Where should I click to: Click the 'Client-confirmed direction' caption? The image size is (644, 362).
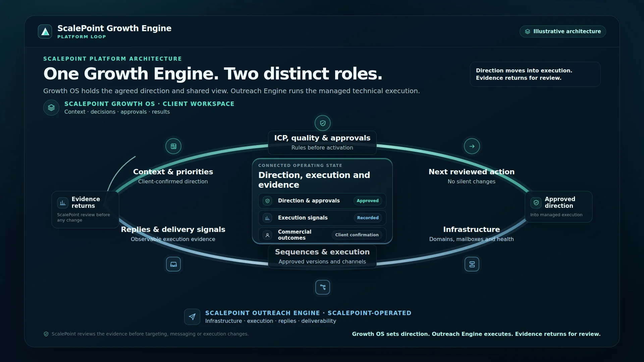[173, 182]
